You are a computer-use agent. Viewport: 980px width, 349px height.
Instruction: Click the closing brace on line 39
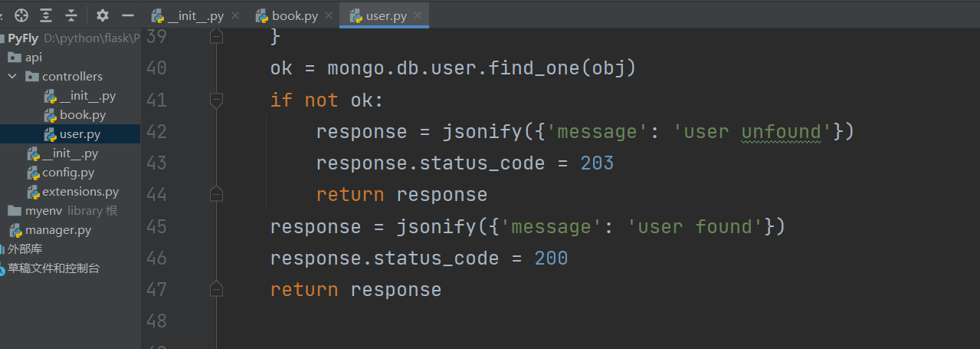click(x=276, y=37)
